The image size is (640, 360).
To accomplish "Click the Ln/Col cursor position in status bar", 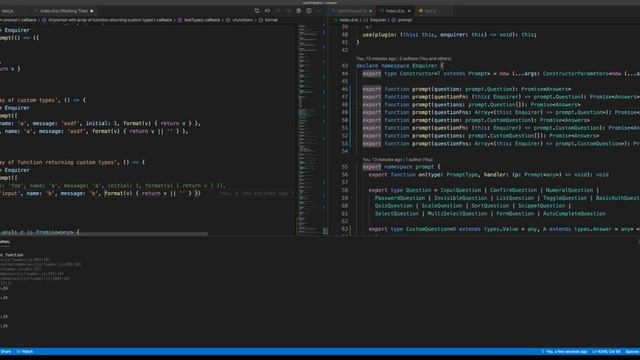I will [606, 351].
